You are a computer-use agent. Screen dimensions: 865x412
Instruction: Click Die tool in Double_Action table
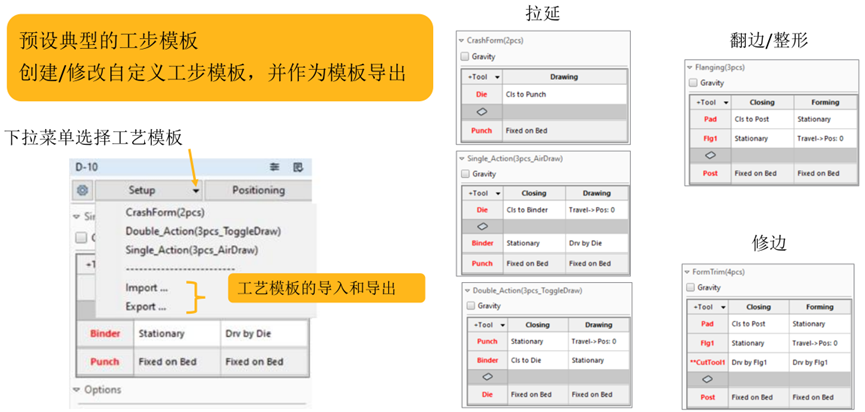(x=487, y=395)
